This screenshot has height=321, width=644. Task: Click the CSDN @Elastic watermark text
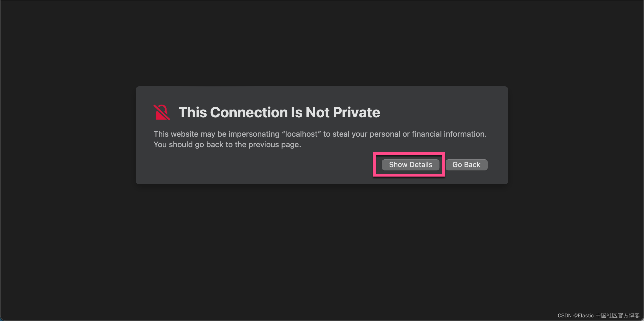pos(598,315)
